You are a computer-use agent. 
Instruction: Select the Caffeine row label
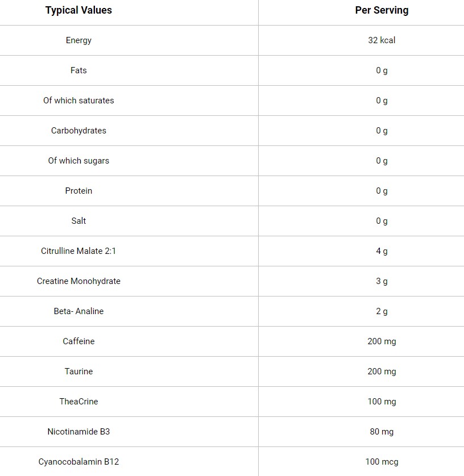click(78, 341)
